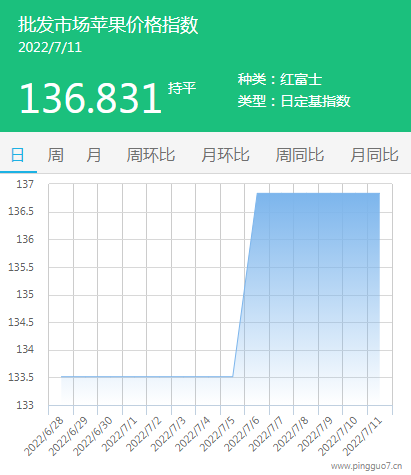
Task: Switch to the 周 weekly tab
Action: [55, 155]
